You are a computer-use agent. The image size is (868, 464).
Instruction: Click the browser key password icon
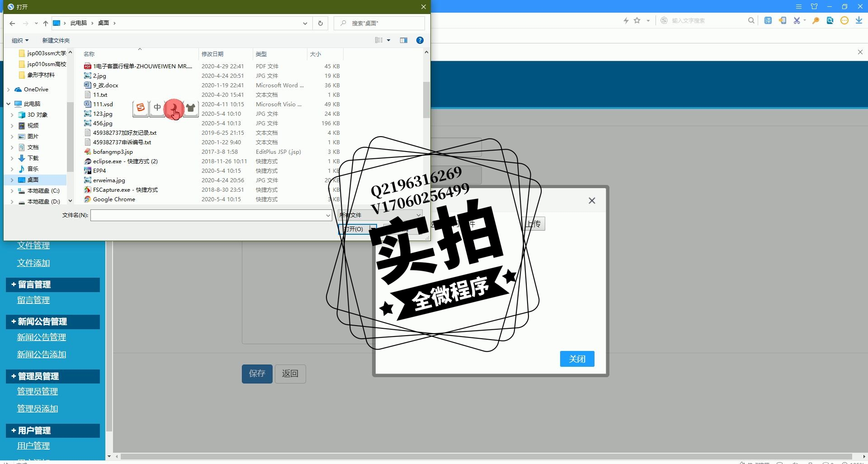coord(816,20)
